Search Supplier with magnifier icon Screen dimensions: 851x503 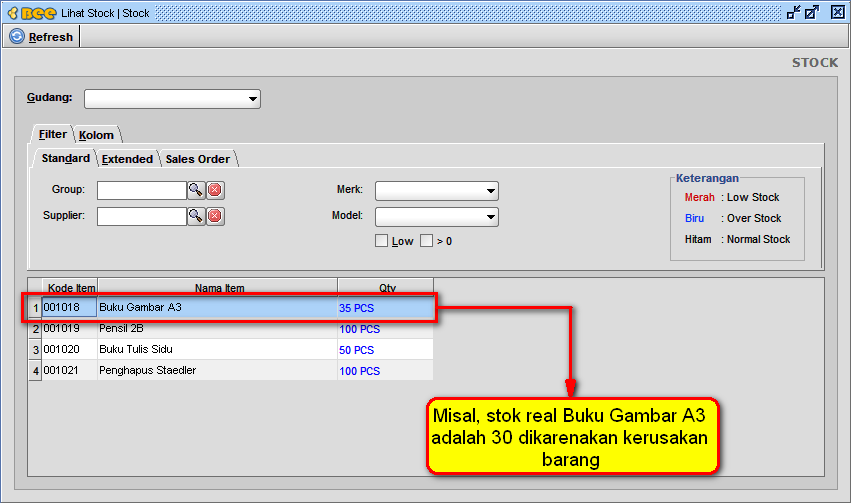[x=196, y=216]
